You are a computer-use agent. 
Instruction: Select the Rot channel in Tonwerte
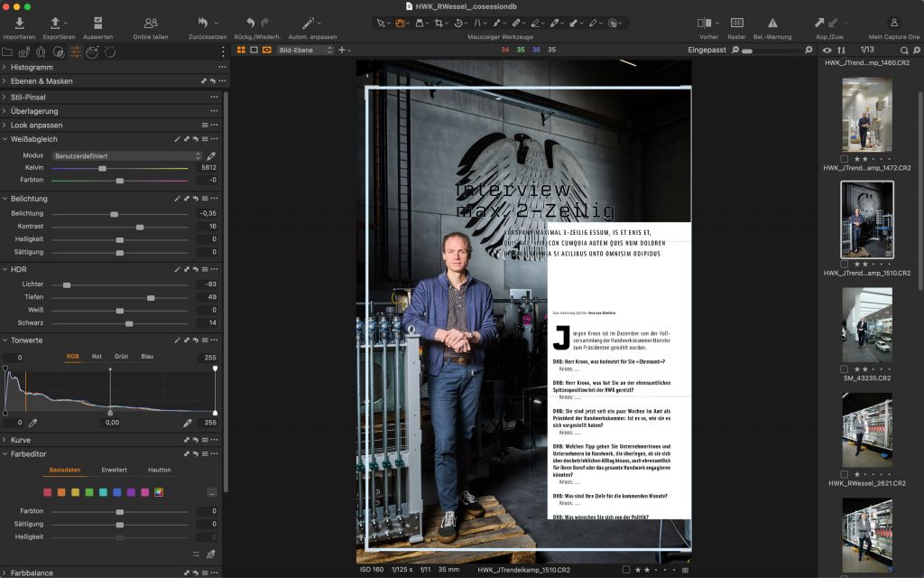pos(97,357)
